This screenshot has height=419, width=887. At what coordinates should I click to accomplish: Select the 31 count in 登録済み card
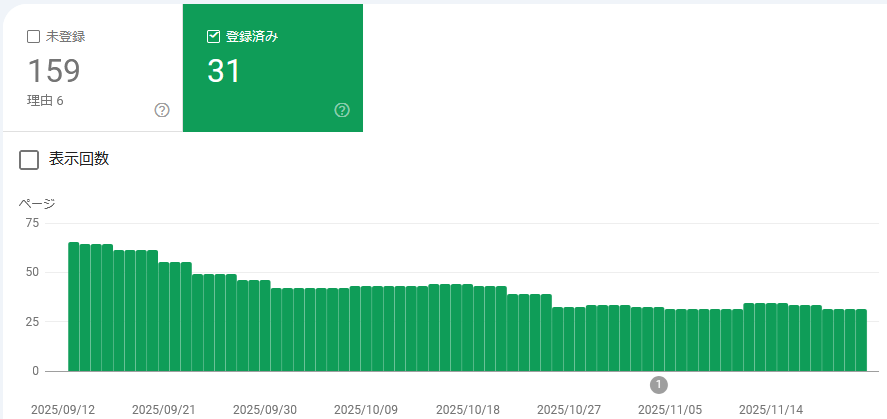click(224, 71)
